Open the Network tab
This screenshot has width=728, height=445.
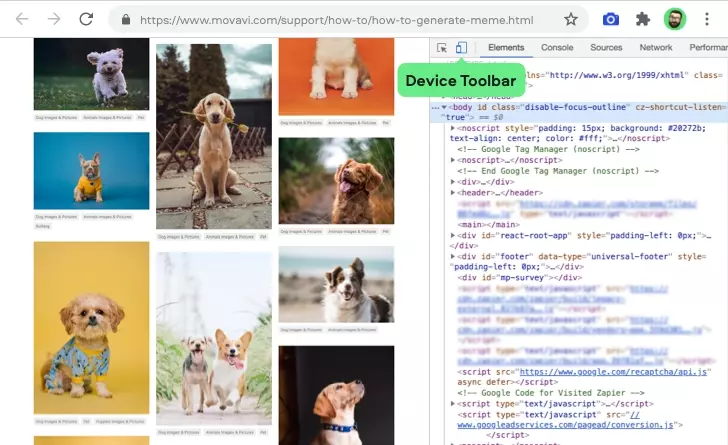pos(656,47)
